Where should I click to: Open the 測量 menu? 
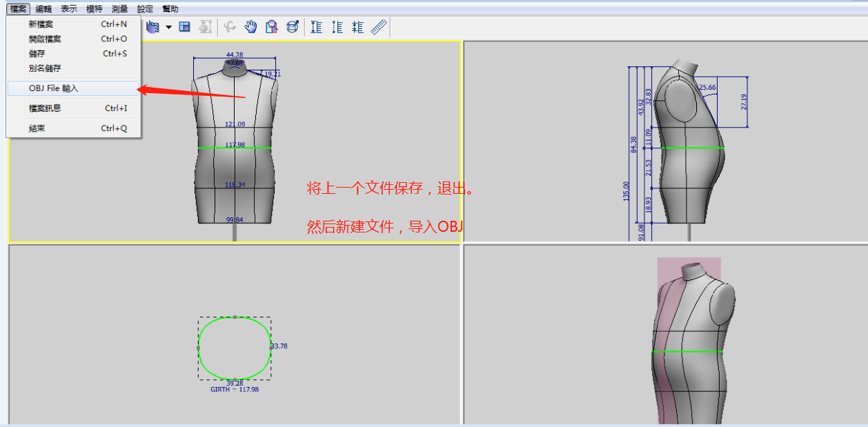(x=120, y=9)
